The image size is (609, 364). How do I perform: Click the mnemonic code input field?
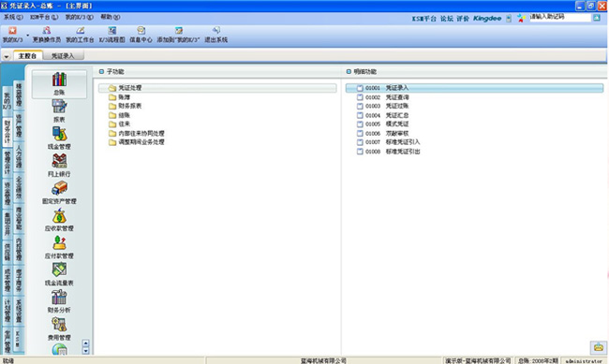tap(559, 17)
